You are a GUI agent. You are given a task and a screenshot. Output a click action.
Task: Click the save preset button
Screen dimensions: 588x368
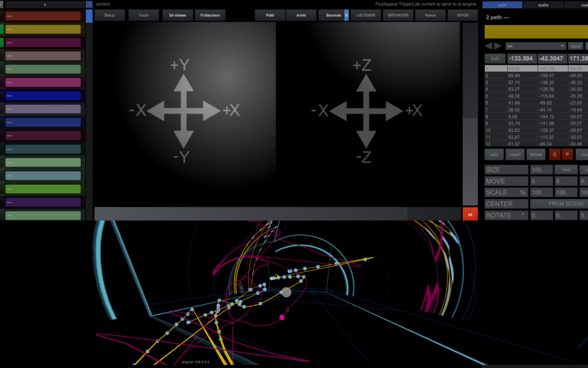(x=575, y=46)
